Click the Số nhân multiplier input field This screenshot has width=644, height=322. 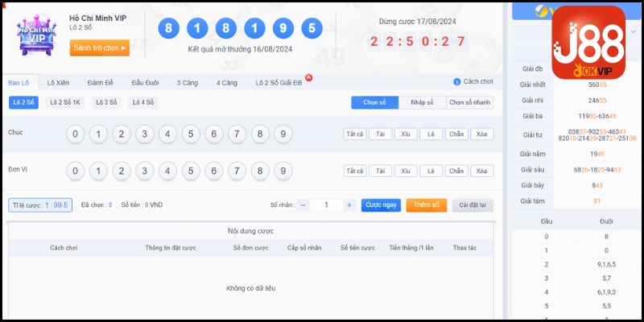pos(326,205)
